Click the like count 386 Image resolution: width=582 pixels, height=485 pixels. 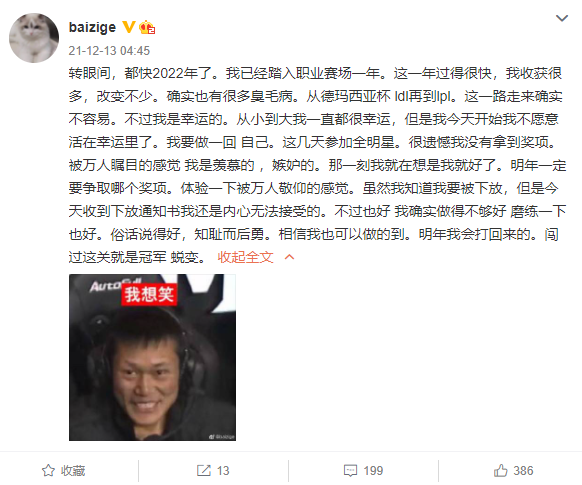click(x=523, y=471)
